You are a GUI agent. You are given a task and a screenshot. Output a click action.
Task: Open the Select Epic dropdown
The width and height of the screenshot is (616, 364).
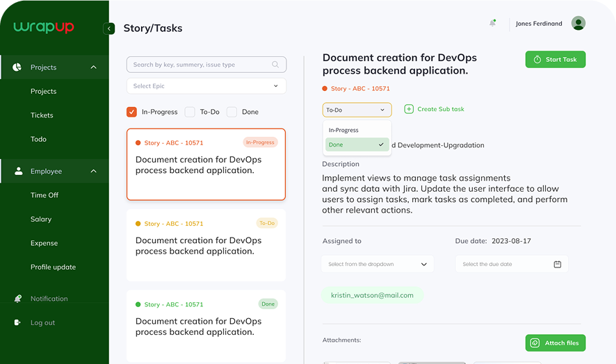206,86
